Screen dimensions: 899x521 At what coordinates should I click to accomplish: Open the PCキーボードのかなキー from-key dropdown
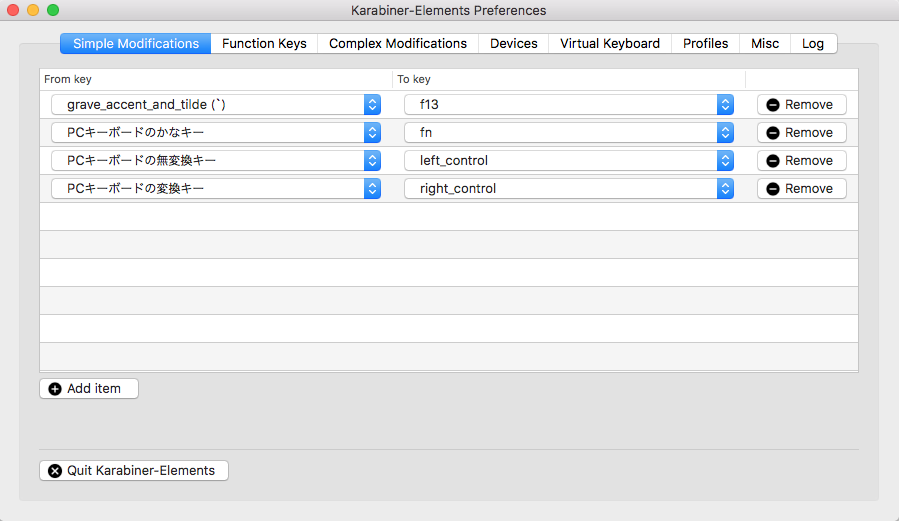pyautogui.click(x=216, y=132)
